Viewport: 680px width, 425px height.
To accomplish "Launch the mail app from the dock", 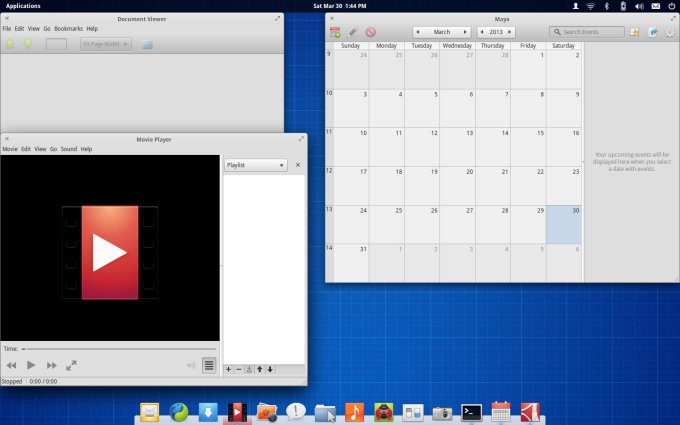I will point(149,412).
